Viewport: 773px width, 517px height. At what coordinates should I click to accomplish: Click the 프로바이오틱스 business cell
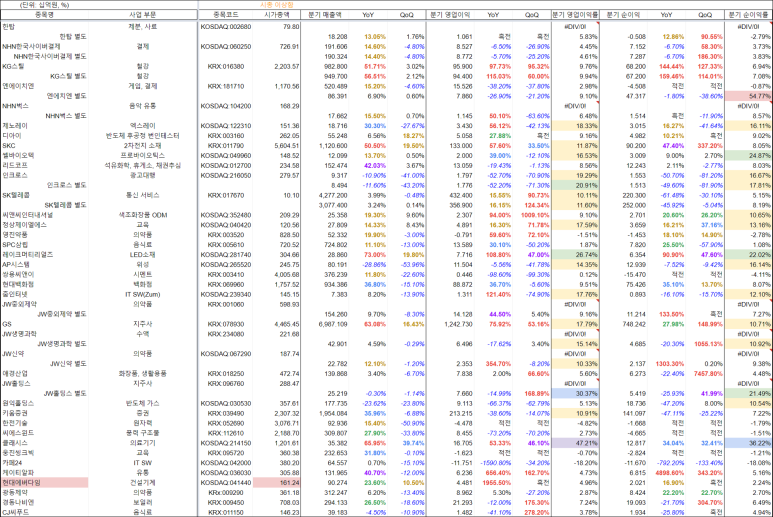142,155
